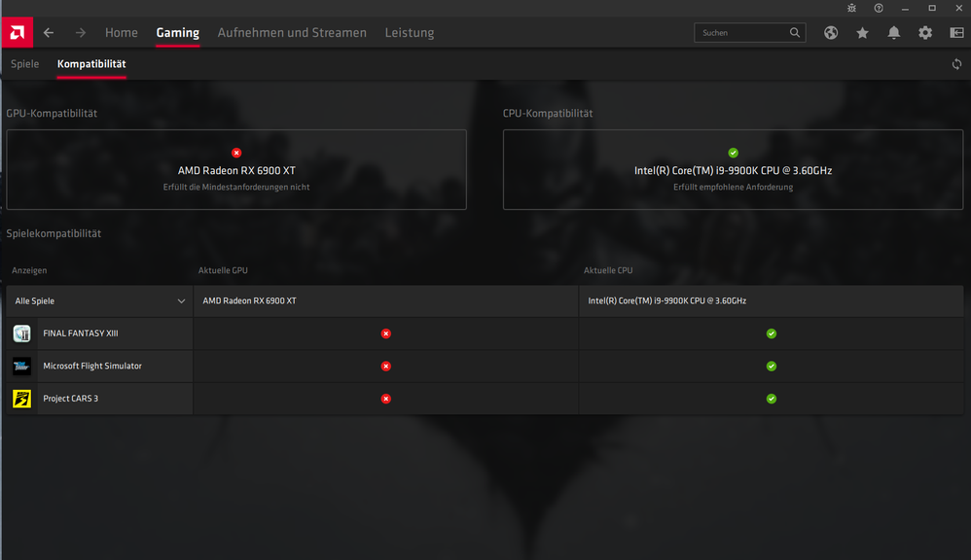Click green CPU status icon for Project CARS 3

coord(771,399)
